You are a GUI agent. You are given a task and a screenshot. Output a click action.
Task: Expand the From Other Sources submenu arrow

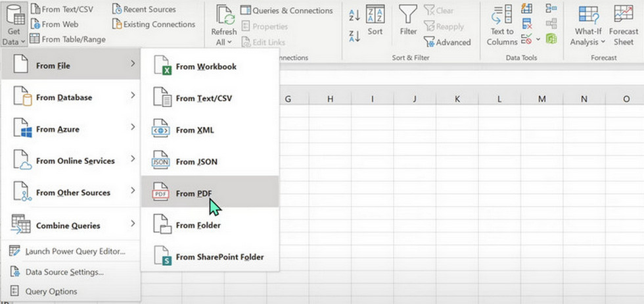133,190
